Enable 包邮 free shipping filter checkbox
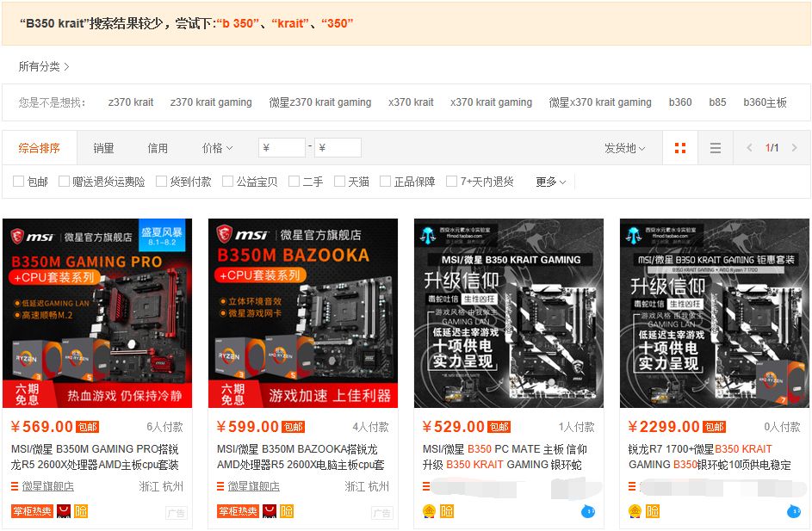The width and height of the screenshot is (812, 531). tap(19, 182)
